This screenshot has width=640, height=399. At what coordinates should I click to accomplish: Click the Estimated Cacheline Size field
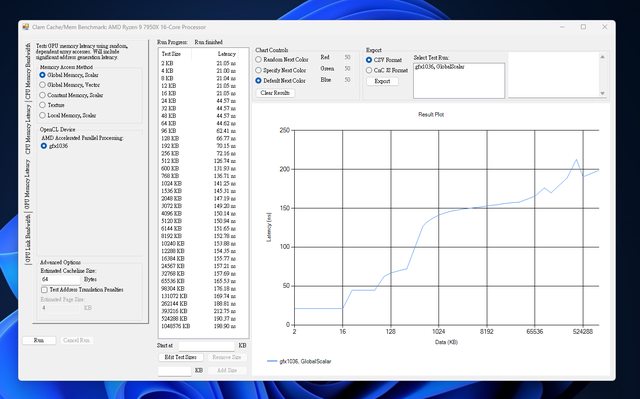point(60,279)
